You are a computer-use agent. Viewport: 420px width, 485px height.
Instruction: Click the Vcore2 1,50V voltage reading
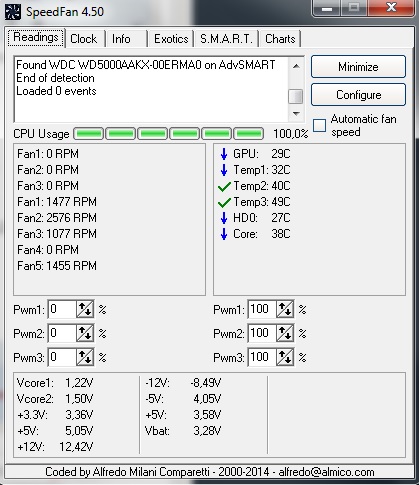click(x=55, y=399)
